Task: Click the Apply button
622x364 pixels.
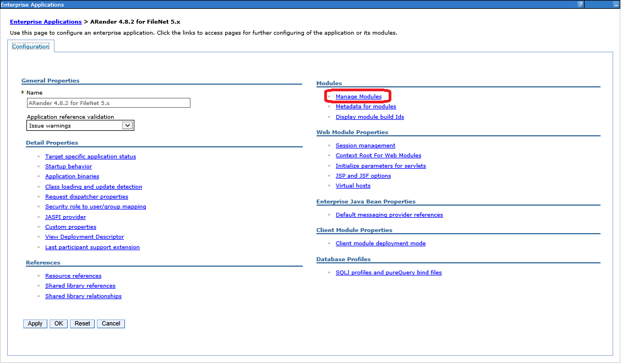Action: click(35, 324)
